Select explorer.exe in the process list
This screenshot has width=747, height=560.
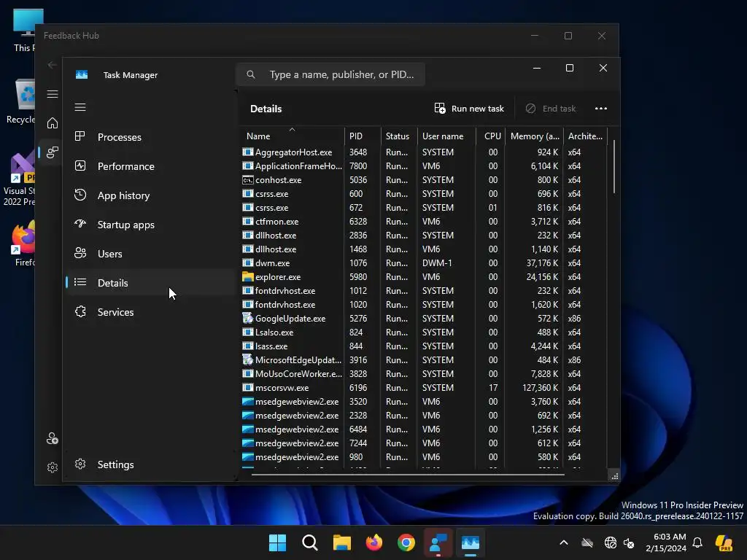(x=423, y=276)
